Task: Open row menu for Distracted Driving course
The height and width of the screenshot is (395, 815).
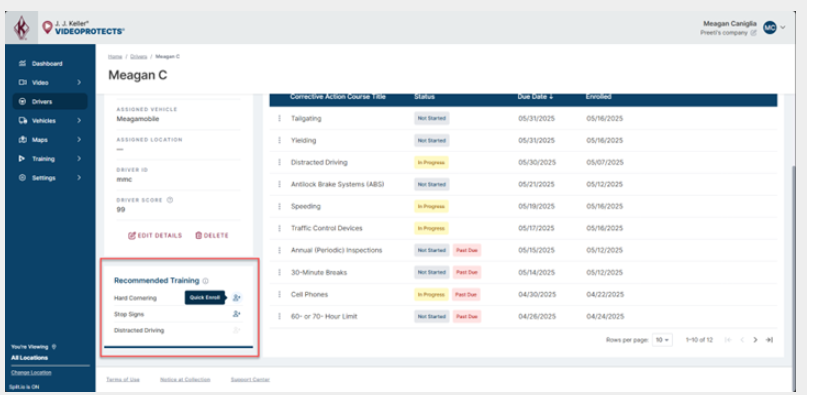Action: coord(279,162)
